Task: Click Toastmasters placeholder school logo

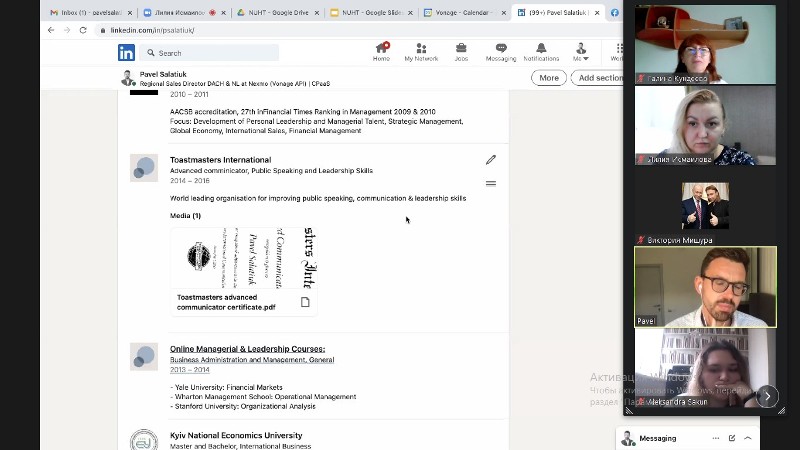Action: pyautogui.click(x=144, y=168)
